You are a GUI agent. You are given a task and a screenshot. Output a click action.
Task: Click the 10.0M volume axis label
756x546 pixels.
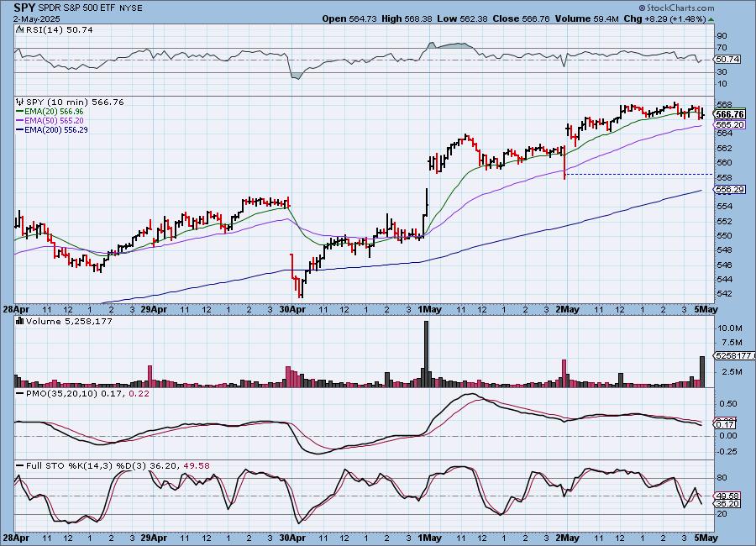pos(730,328)
